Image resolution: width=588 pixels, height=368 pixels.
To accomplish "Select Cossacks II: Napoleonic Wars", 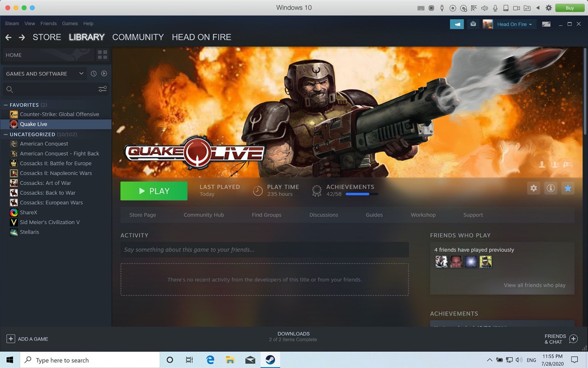I will click(56, 173).
